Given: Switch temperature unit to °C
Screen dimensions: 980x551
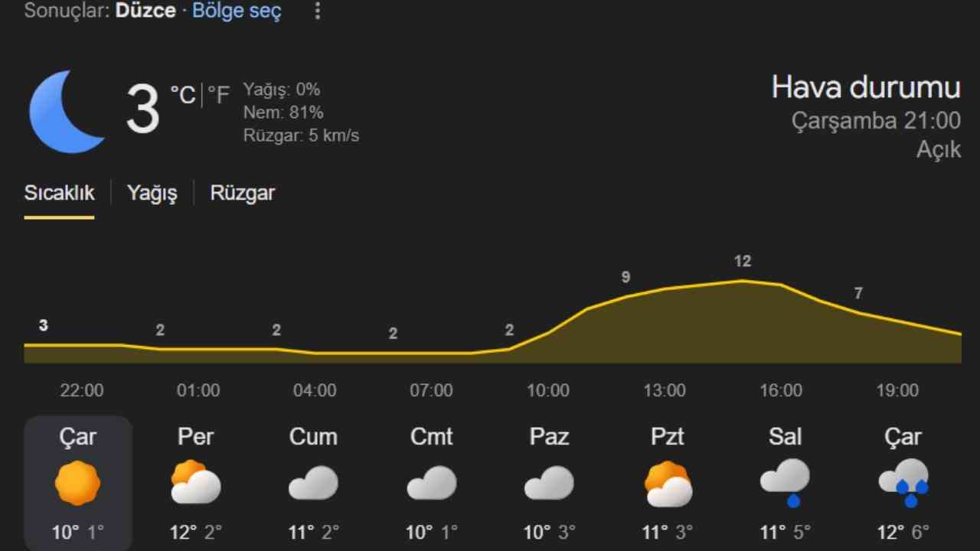Looking at the screenshot, I should (183, 95).
